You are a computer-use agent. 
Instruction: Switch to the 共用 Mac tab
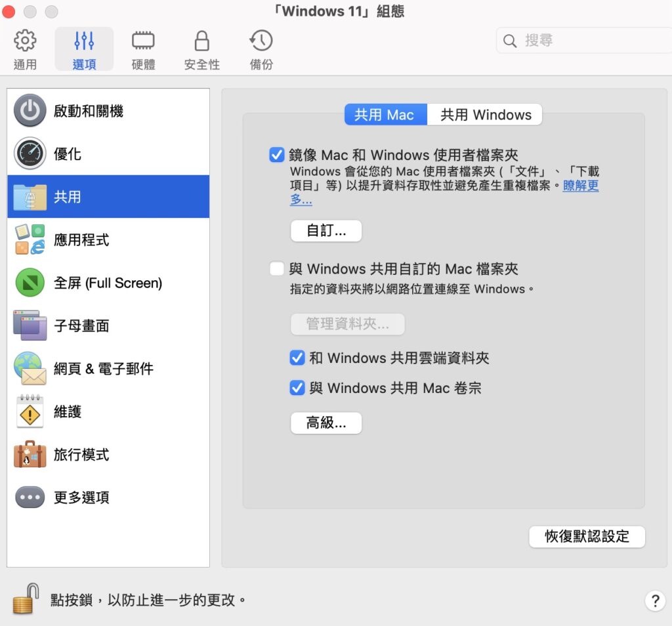tap(385, 115)
